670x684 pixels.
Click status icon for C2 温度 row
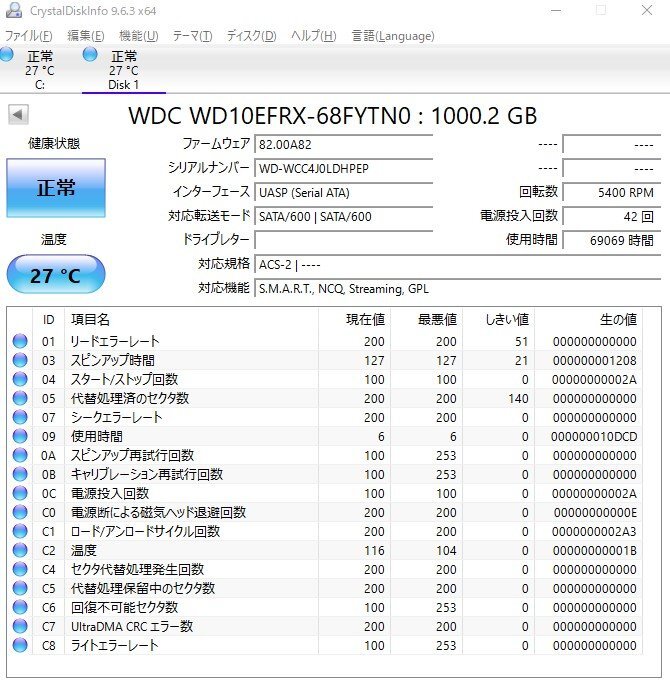[x=20, y=550]
